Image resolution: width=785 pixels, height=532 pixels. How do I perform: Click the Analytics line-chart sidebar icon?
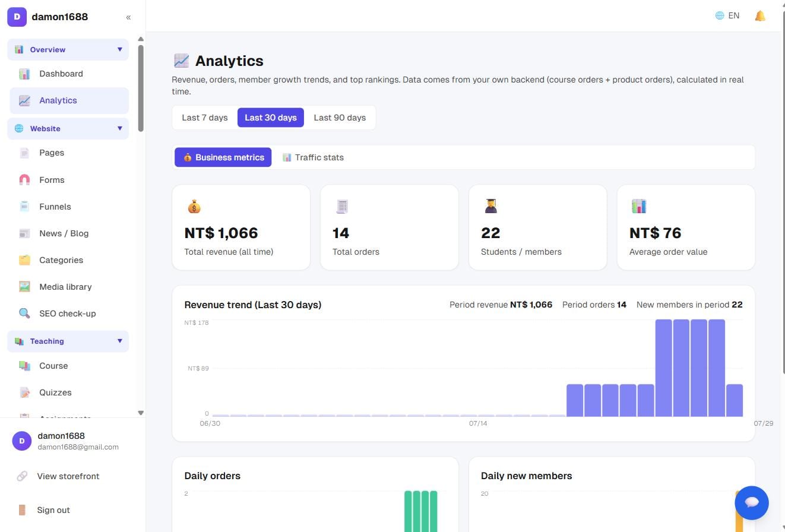(x=24, y=100)
